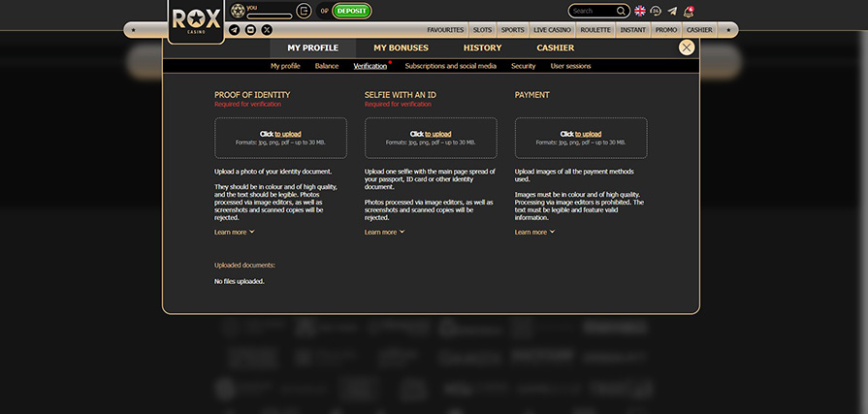Open Sports in navigation bar

coord(513,30)
